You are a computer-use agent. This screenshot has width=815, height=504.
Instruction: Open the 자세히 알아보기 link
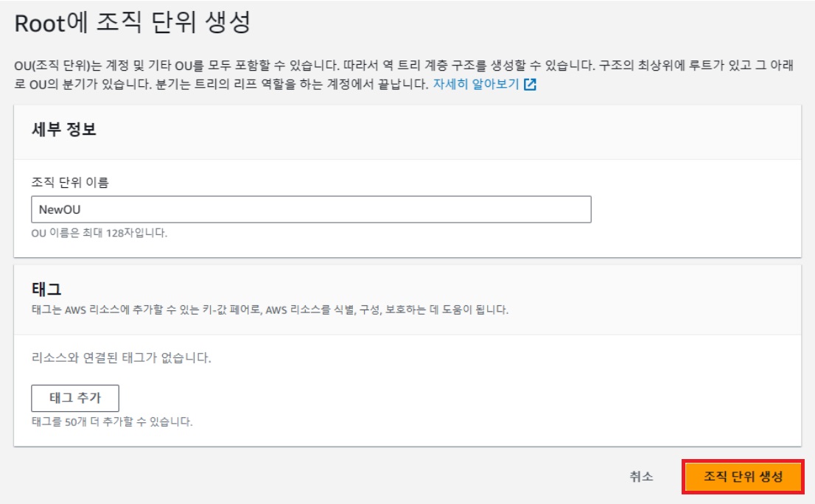pyautogui.click(x=476, y=84)
